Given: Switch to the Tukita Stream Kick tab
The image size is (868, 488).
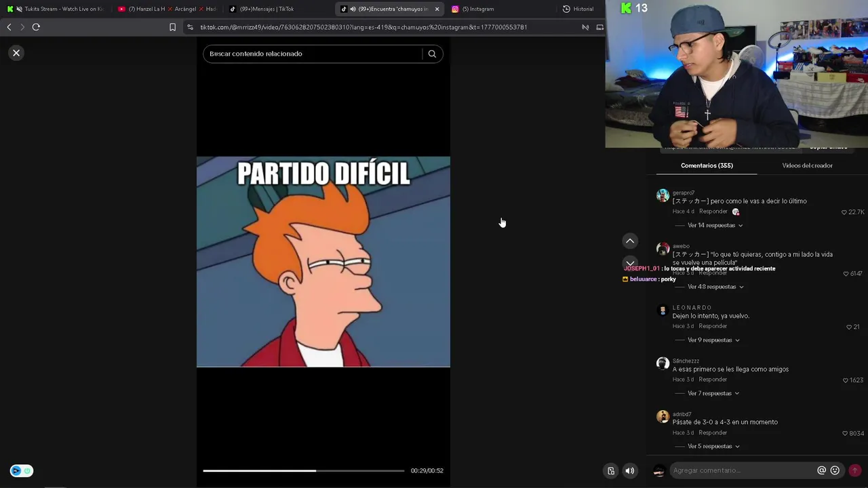Looking at the screenshot, I should (x=56, y=9).
